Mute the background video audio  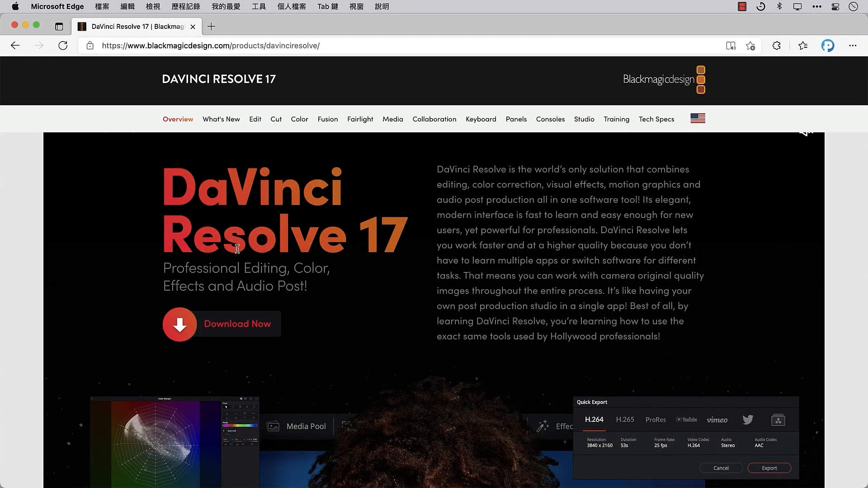coord(806,131)
